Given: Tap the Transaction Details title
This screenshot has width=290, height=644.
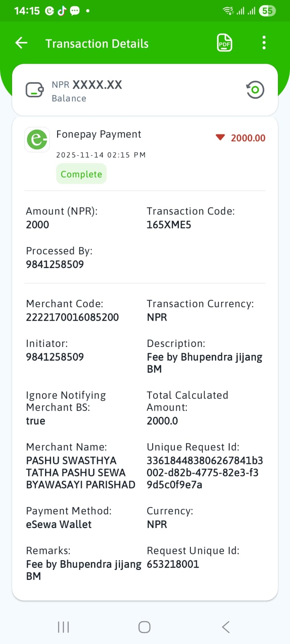Looking at the screenshot, I should pyautogui.click(x=97, y=43).
